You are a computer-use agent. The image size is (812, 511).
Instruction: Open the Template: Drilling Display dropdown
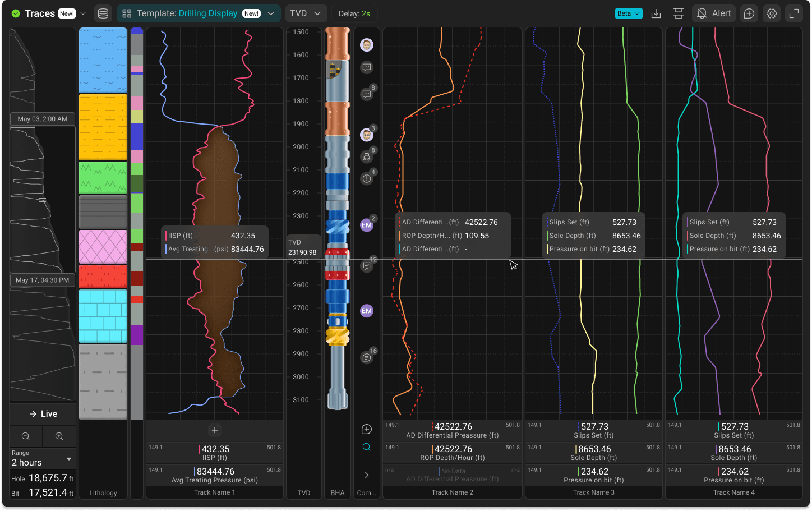(x=199, y=13)
